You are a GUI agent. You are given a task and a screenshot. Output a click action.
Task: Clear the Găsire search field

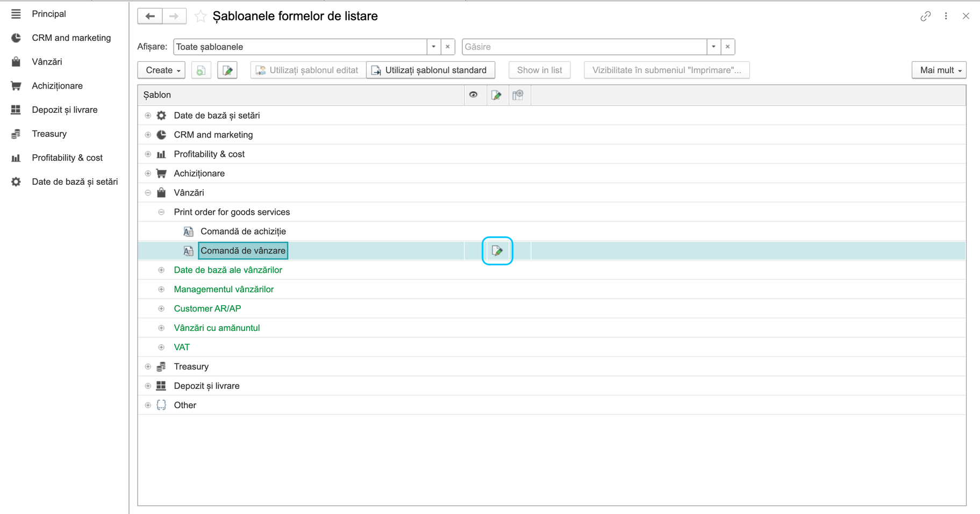point(728,47)
